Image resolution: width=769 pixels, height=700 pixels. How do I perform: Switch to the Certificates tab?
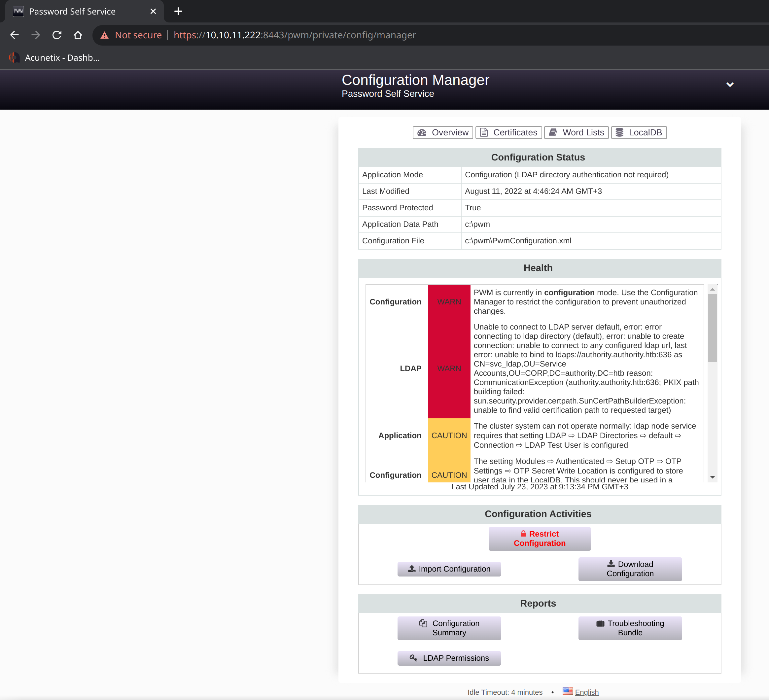(x=508, y=132)
